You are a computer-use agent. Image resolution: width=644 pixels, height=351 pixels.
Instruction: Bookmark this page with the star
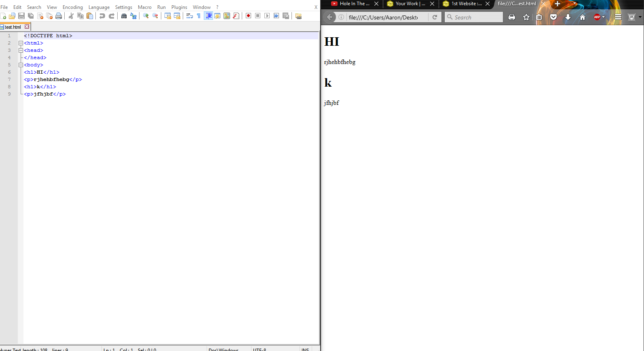coord(526,17)
